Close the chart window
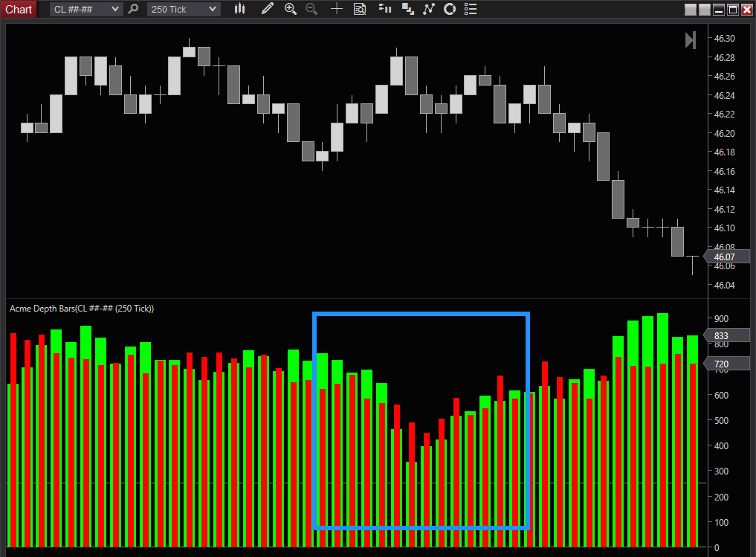This screenshot has height=557, width=756. point(747,10)
